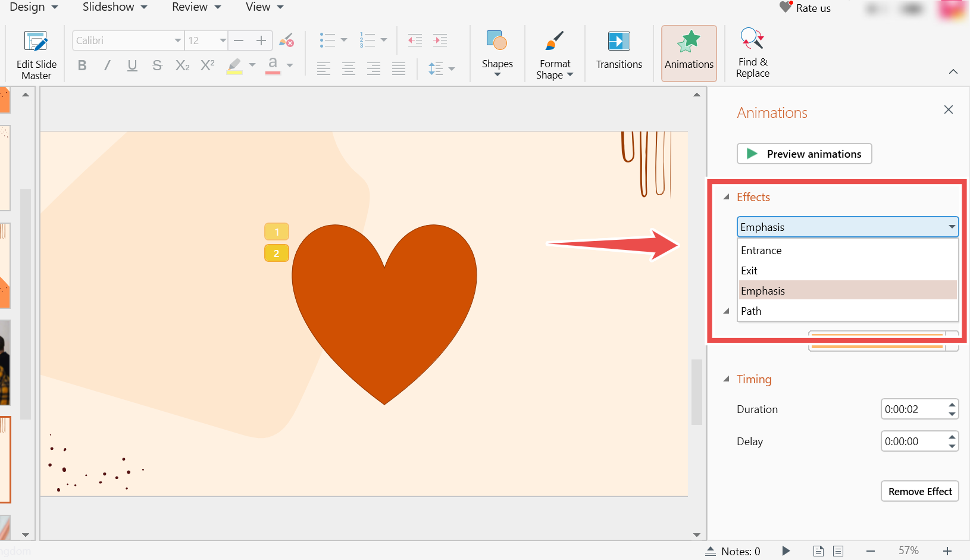Open the Calibri font name dropdown

coord(177,40)
